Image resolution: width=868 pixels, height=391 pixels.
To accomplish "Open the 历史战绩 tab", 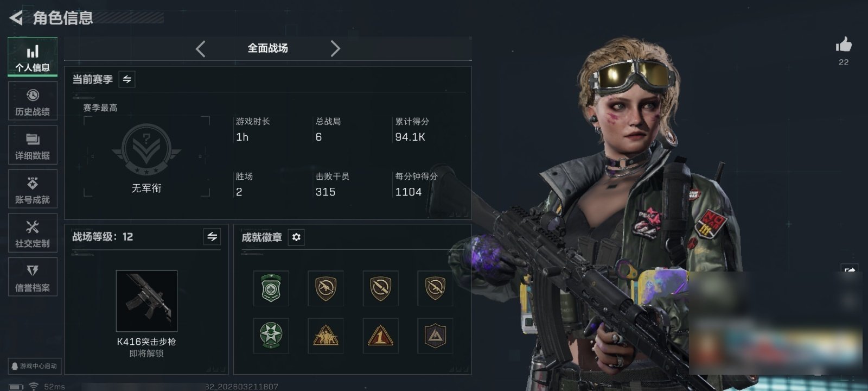I will [33, 102].
